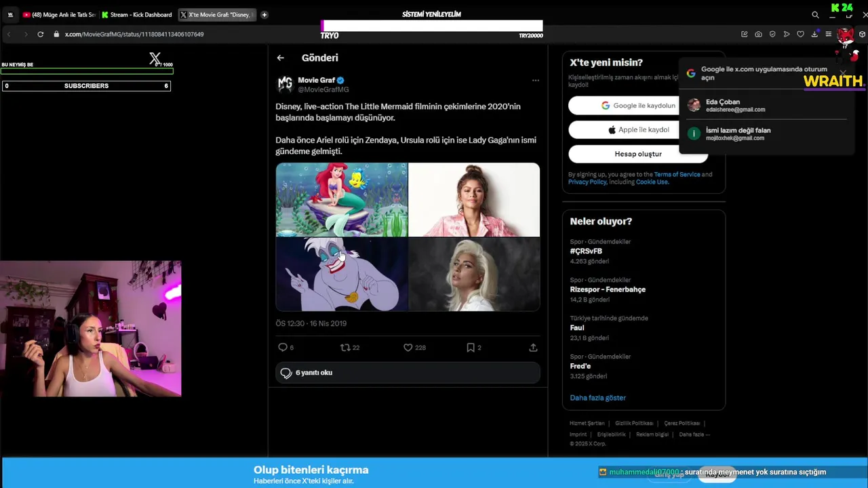Click the heart bookmarks icon in browser toolbar
868x488 pixels.
800,35
